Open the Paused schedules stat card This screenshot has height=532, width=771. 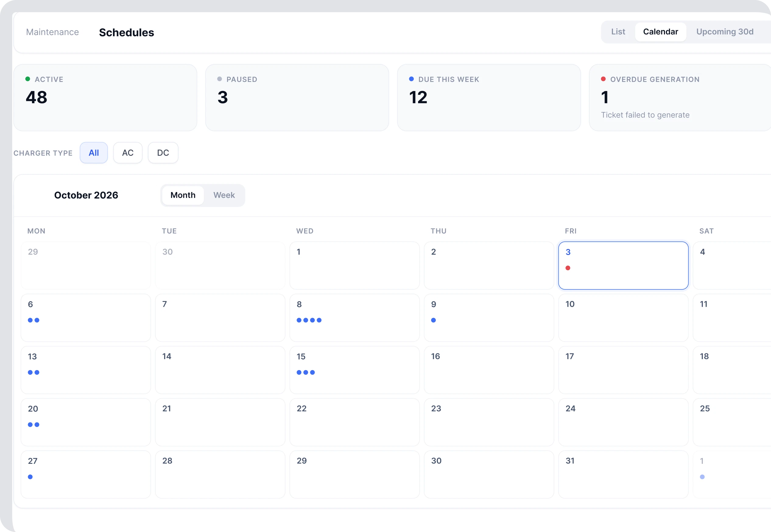[297, 98]
